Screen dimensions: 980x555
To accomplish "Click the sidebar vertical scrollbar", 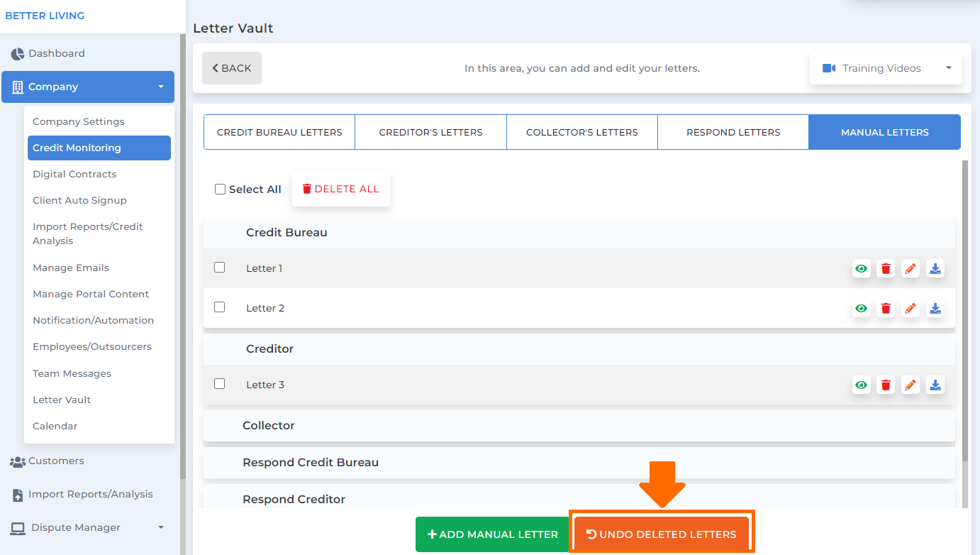I will coord(183,255).
